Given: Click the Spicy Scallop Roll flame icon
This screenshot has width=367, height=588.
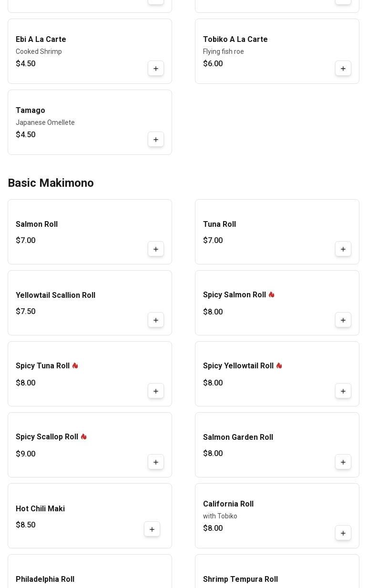Looking at the screenshot, I should pyautogui.click(x=84, y=436).
